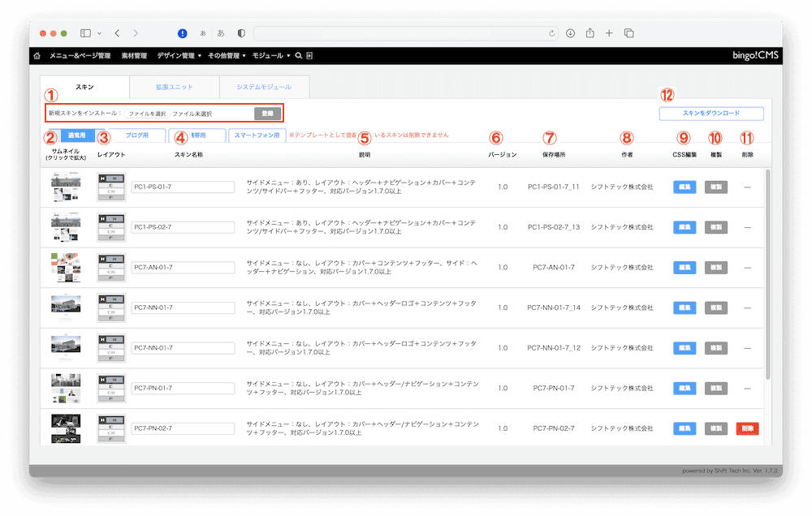Go back with the Safari back arrow

(118, 33)
